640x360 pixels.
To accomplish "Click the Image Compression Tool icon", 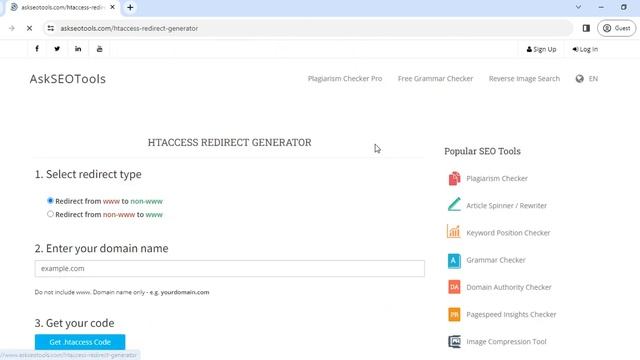I will click(x=454, y=341).
